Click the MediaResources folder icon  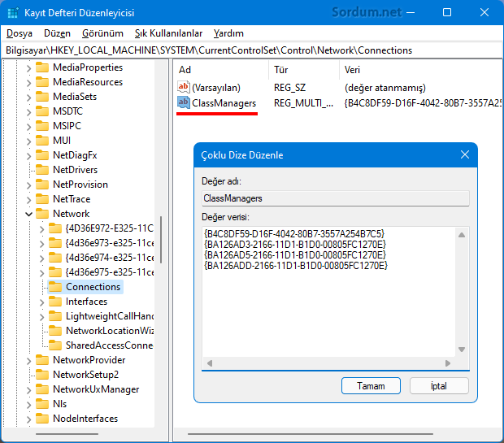(42, 82)
